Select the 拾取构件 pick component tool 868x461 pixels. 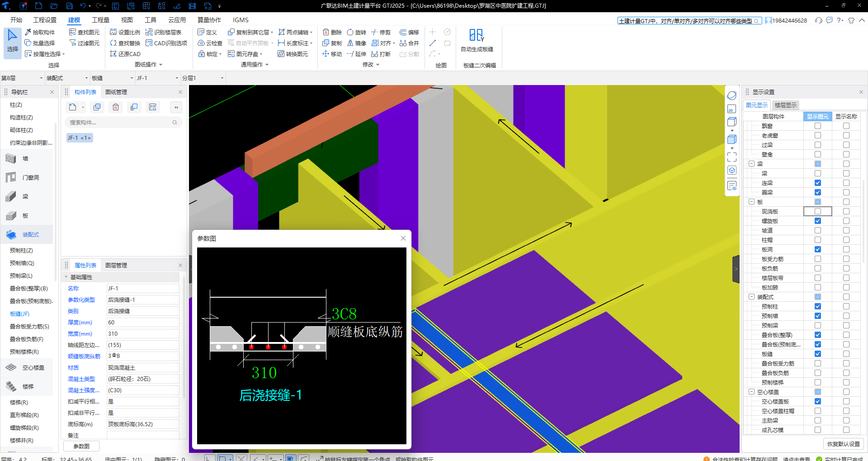(40, 32)
